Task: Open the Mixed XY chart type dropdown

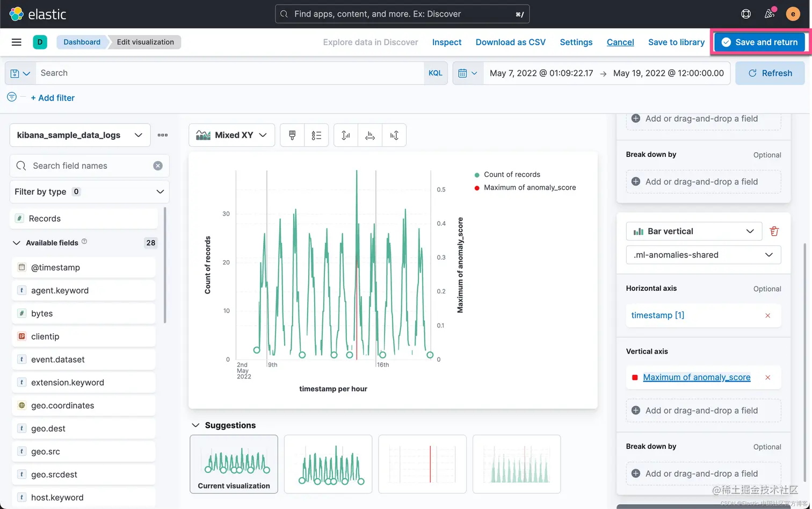Action: coord(231,135)
